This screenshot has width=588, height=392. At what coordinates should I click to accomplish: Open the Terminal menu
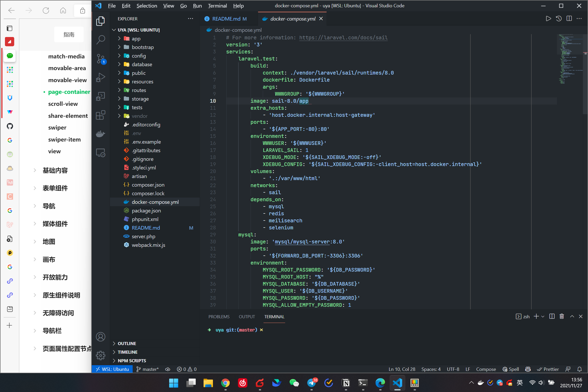(x=217, y=6)
